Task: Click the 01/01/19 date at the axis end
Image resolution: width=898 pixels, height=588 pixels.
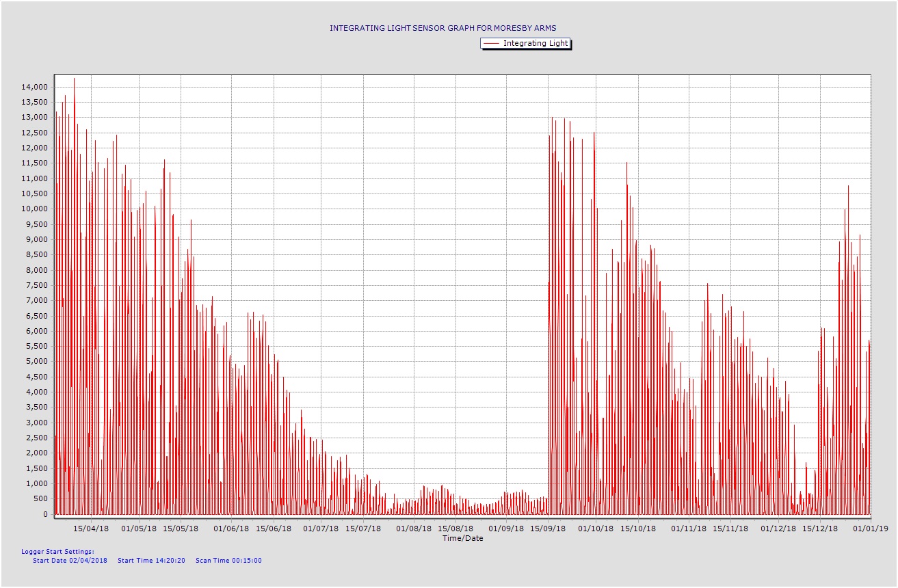Action: (x=869, y=529)
